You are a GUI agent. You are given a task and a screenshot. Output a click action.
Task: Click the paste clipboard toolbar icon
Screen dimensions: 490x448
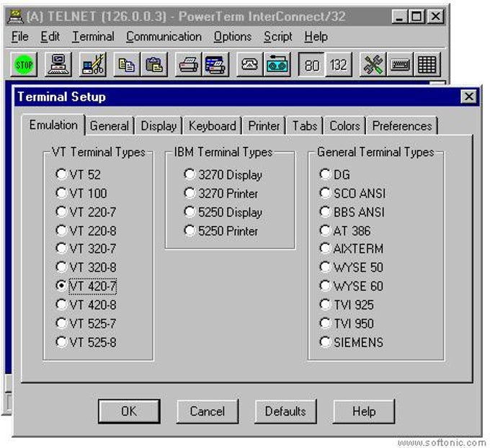tap(154, 65)
